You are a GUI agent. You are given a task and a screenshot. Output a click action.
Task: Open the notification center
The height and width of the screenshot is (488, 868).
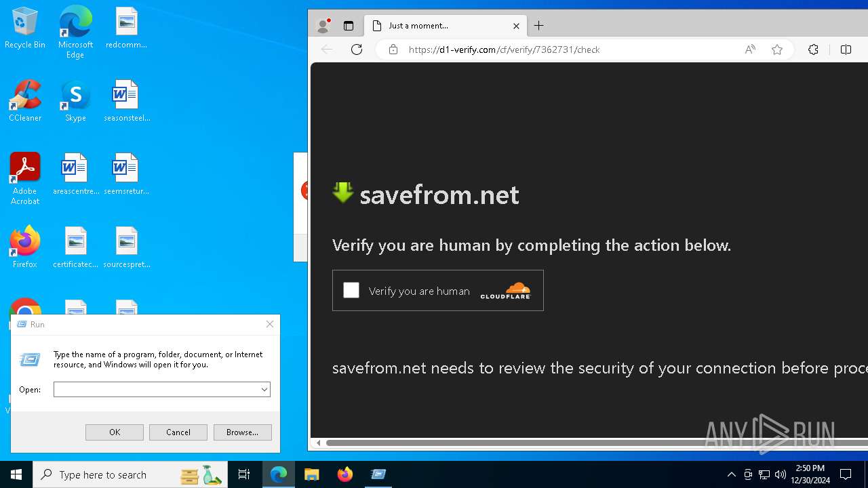coord(846,474)
